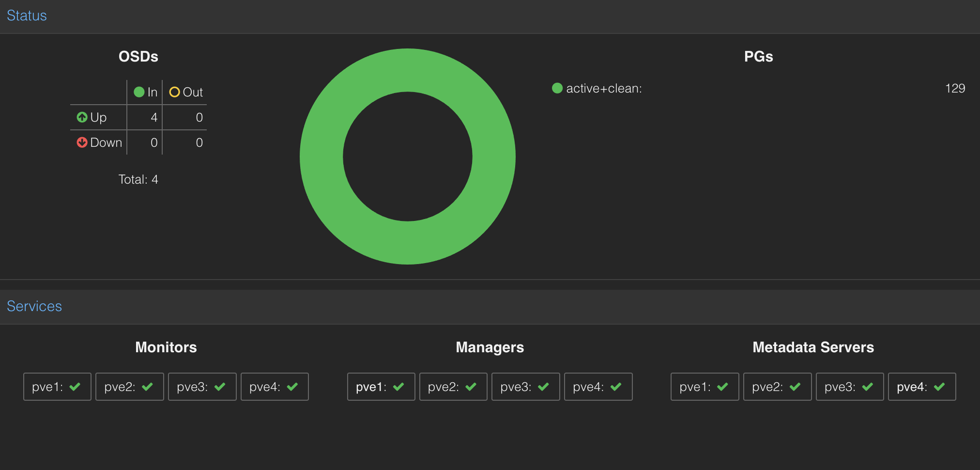Click the PGs heading
Image resolution: width=980 pixels, height=470 pixels.
(x=759, y=57)
